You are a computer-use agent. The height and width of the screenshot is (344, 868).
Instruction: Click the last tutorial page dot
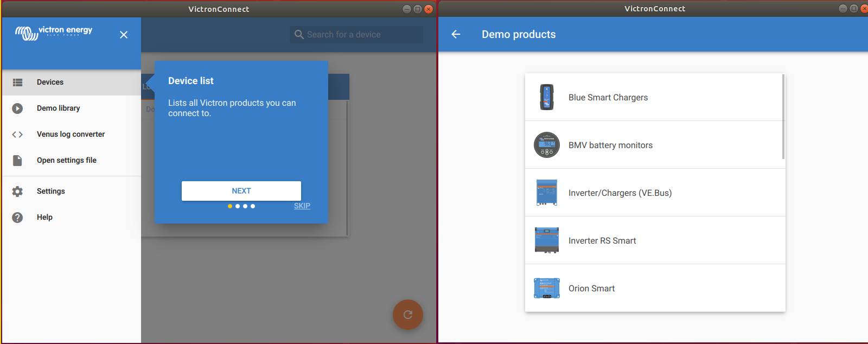(253, 206)
